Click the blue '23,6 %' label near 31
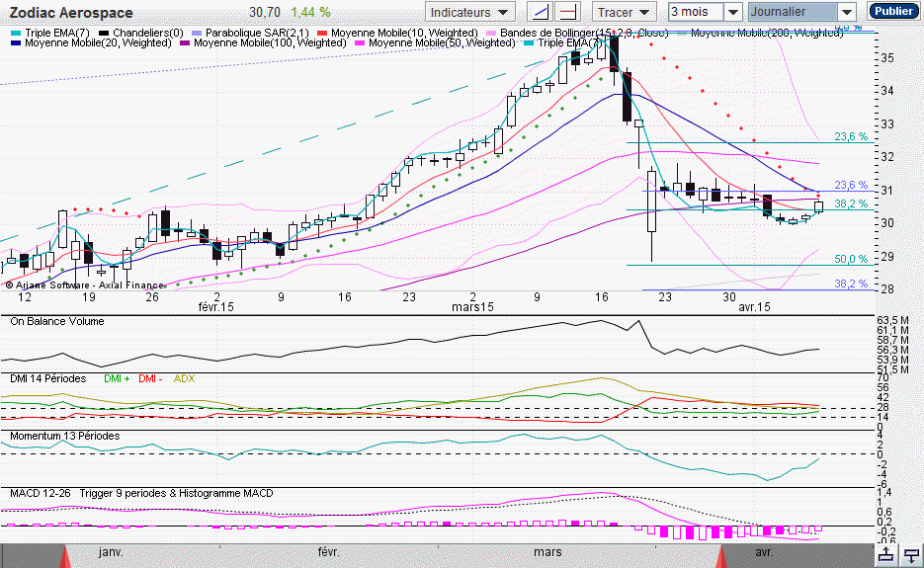The width and height of the screenshot is (924, 568). (851, 185)
